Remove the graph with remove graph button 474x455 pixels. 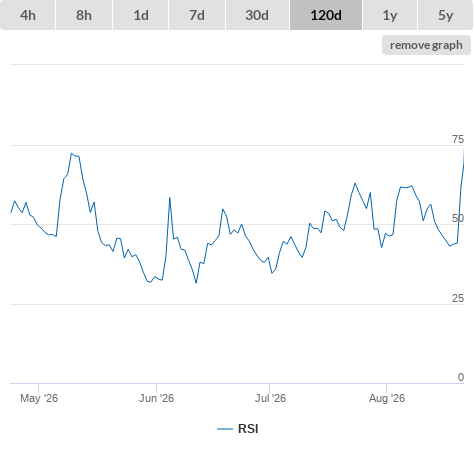pyautogui.click(x=426, y=45)
